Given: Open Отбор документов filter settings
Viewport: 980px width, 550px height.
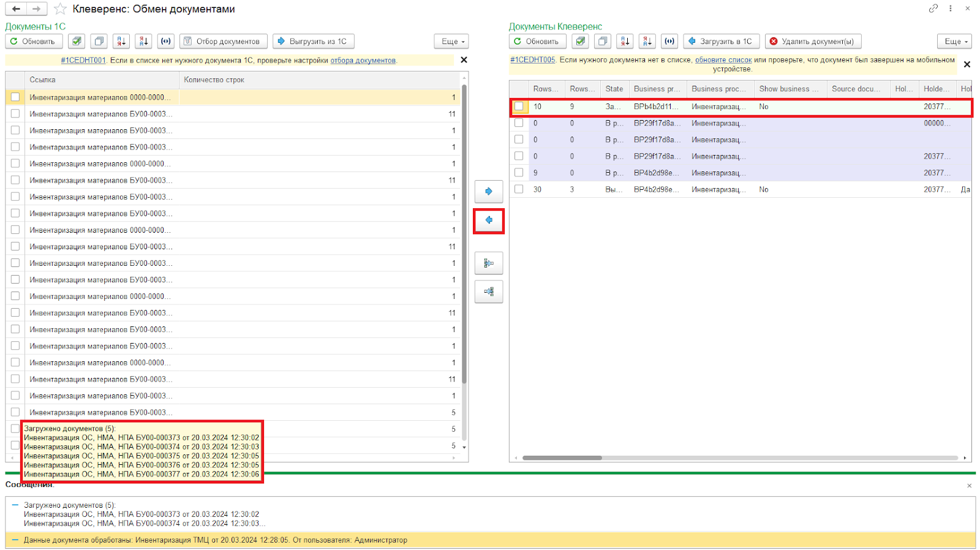Looking at the screenshot, I should click(x=224, y=42).
